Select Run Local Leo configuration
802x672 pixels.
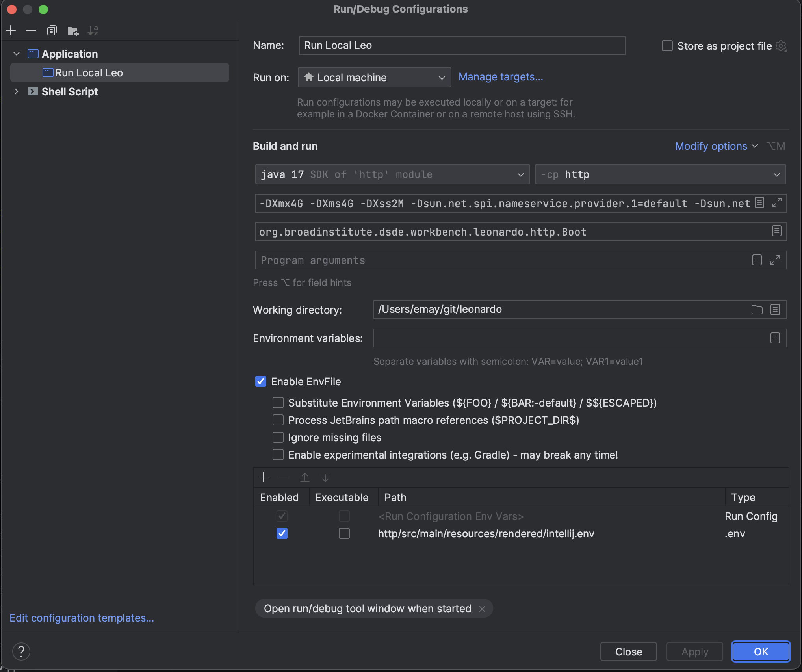tap(89, 73)
